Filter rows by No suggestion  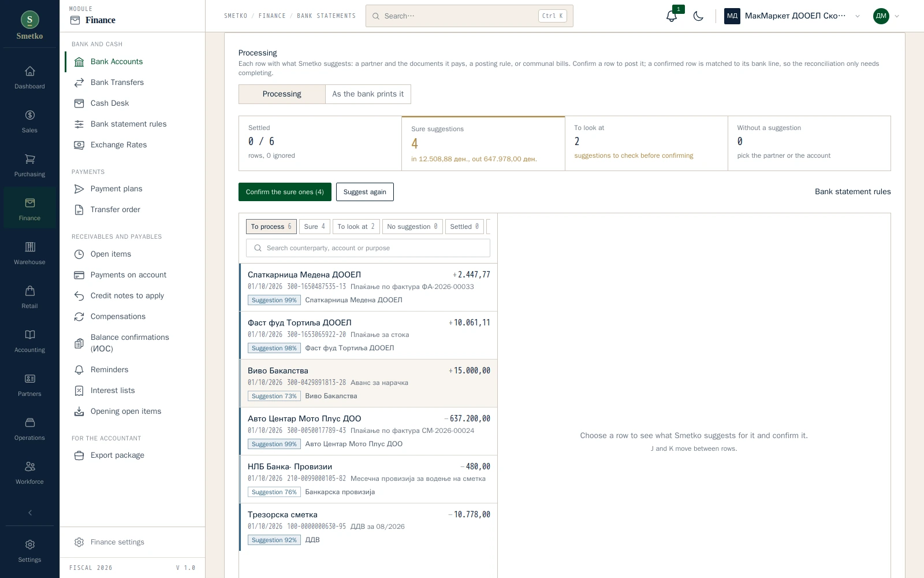pyautogui.click(x=412, y=227)
